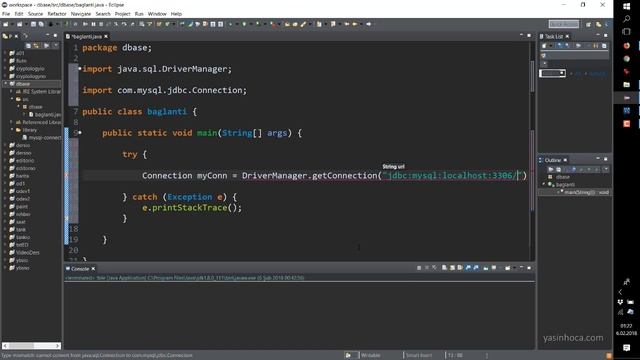Open the Navigate menu

pos(81,14)
